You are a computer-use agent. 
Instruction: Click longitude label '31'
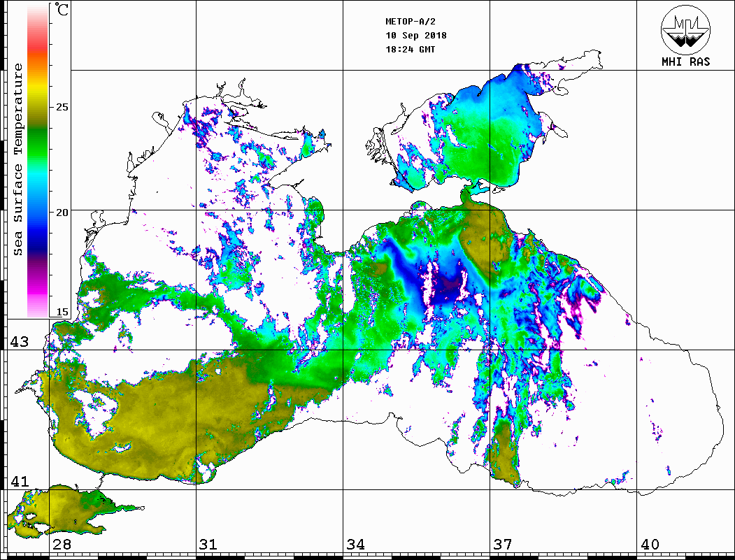[208, 544]
